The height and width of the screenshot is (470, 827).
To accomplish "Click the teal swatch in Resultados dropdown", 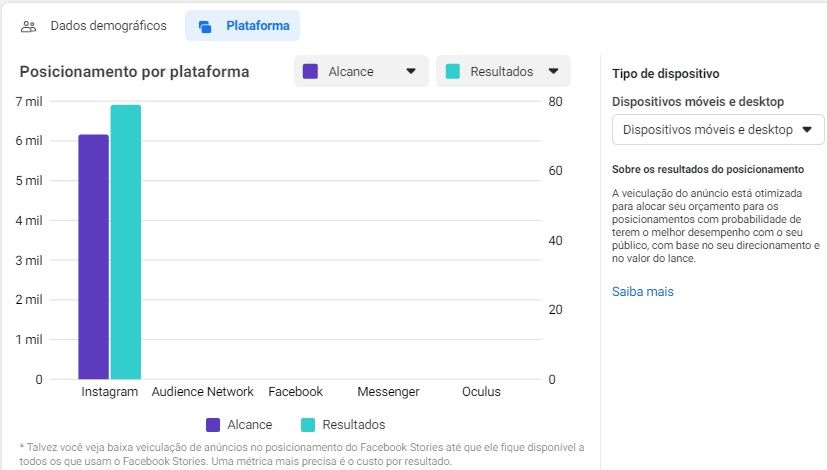I will pos(453,71).
